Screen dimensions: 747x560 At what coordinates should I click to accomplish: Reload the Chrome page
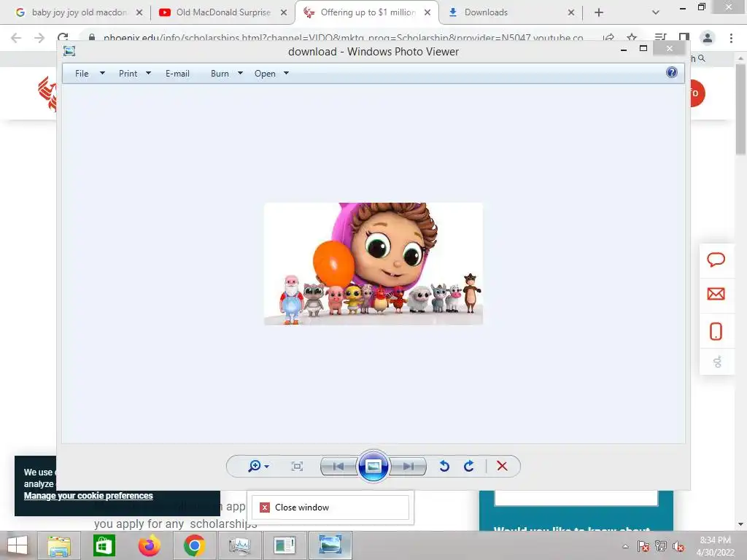63,37
